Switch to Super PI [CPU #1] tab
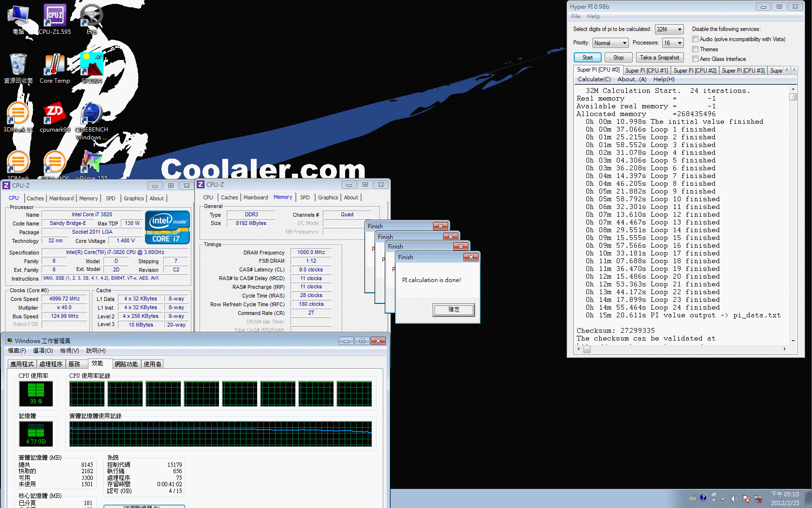The image size is (812, 508). tap(646, 71)
